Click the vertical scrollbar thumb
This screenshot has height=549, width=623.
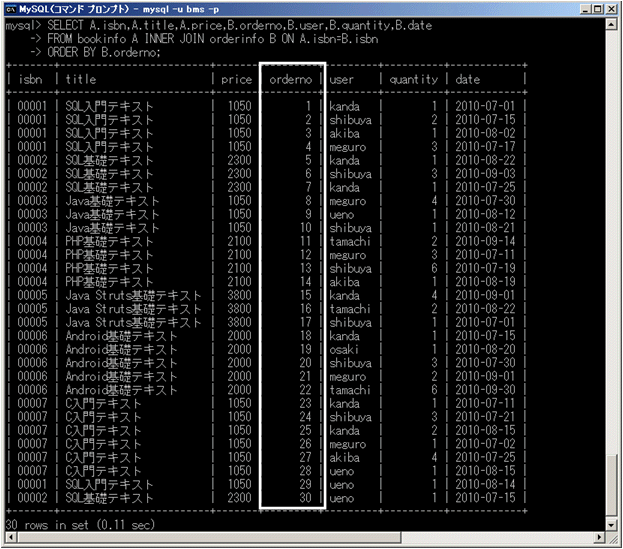pyautogui.click(x=611, y=484)
